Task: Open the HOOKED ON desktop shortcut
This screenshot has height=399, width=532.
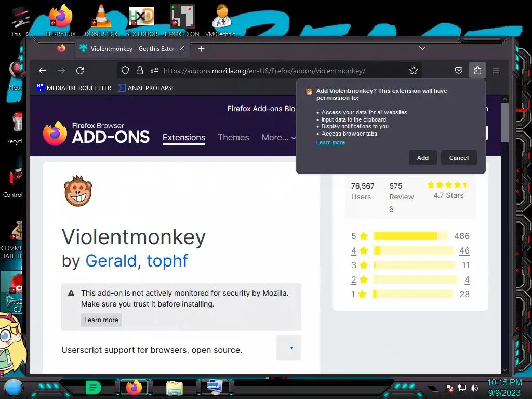Action: point(182,20)
